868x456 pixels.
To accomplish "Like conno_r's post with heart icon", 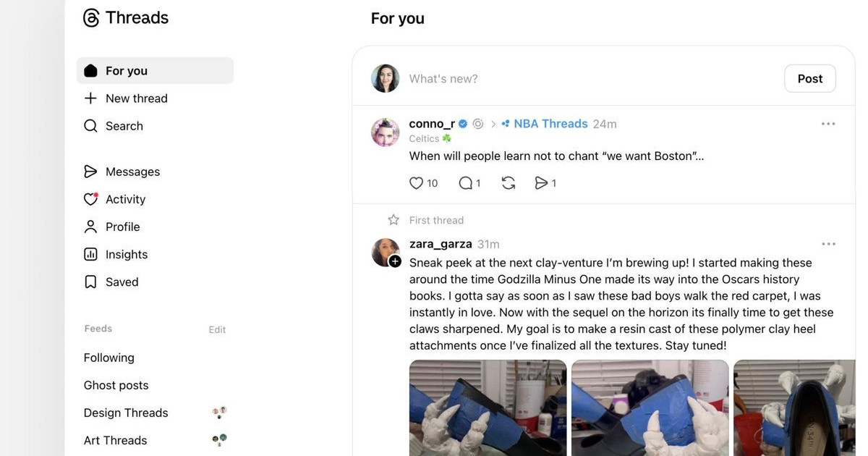I will pyautogui.click(x=416, y=183).
